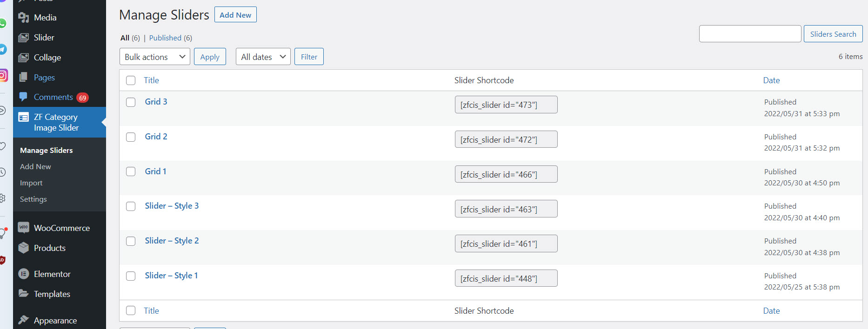The height and width of the screenshot is (329, 868).
Task: Click the Filter button
Action: click(x=309, y=57)
